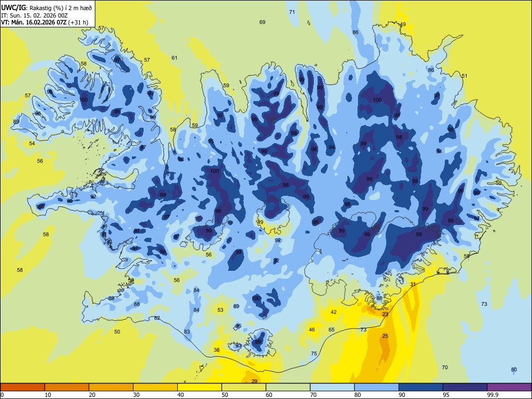Click the legend tick label '60'
532x399 pixels.
(x=269, y=395)
